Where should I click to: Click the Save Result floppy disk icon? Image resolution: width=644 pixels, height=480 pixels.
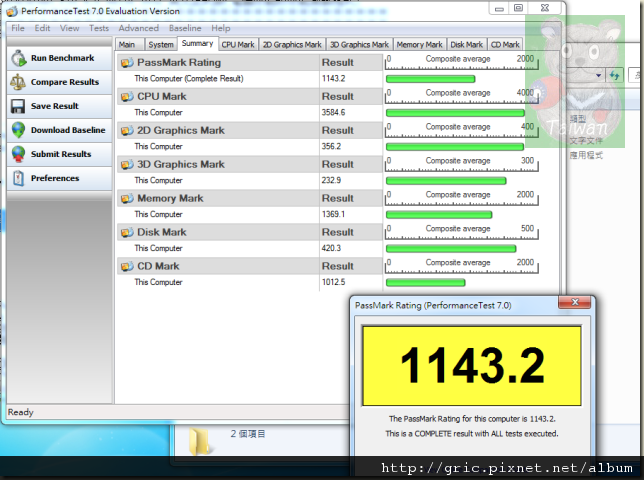point(18,106)
